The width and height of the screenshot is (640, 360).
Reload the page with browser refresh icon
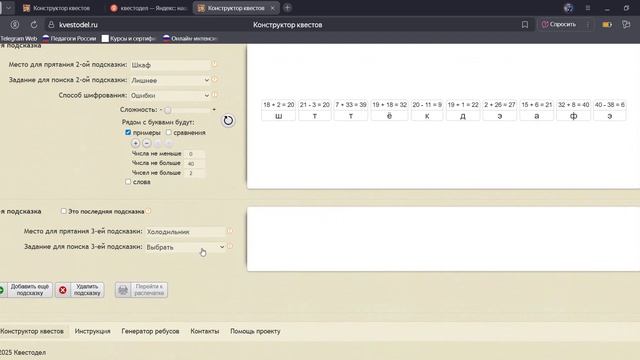pos(34,24)
